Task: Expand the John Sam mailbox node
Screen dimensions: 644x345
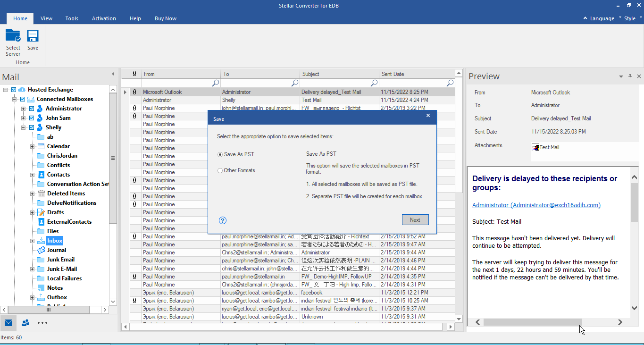Action: 24,118
